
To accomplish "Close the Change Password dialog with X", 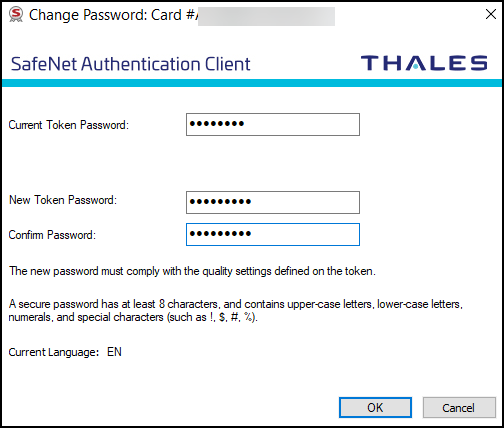I will (491, 14).
